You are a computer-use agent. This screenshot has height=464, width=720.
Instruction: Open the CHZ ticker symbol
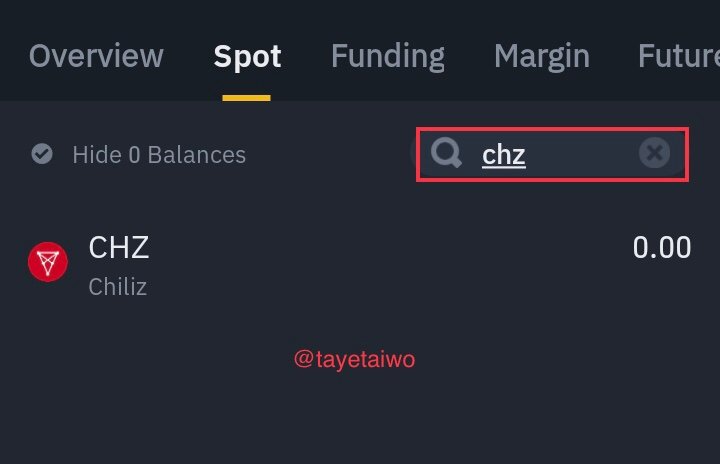(x=119, y=248)
